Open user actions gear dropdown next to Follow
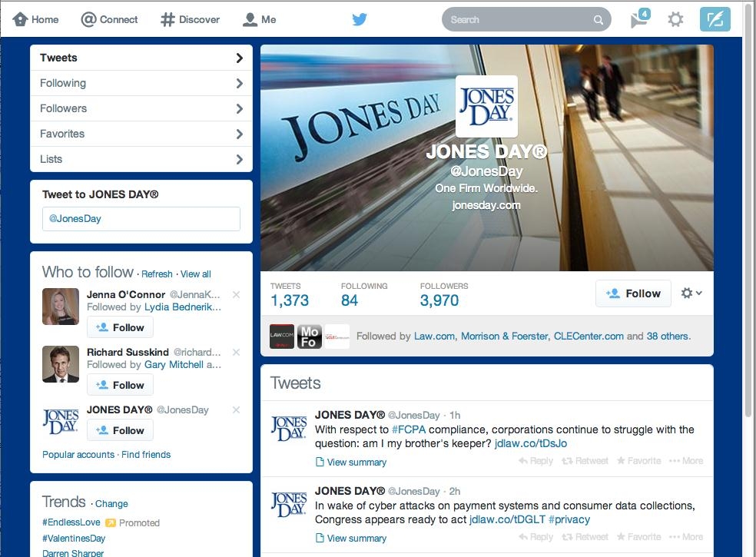 pos(691,293)
